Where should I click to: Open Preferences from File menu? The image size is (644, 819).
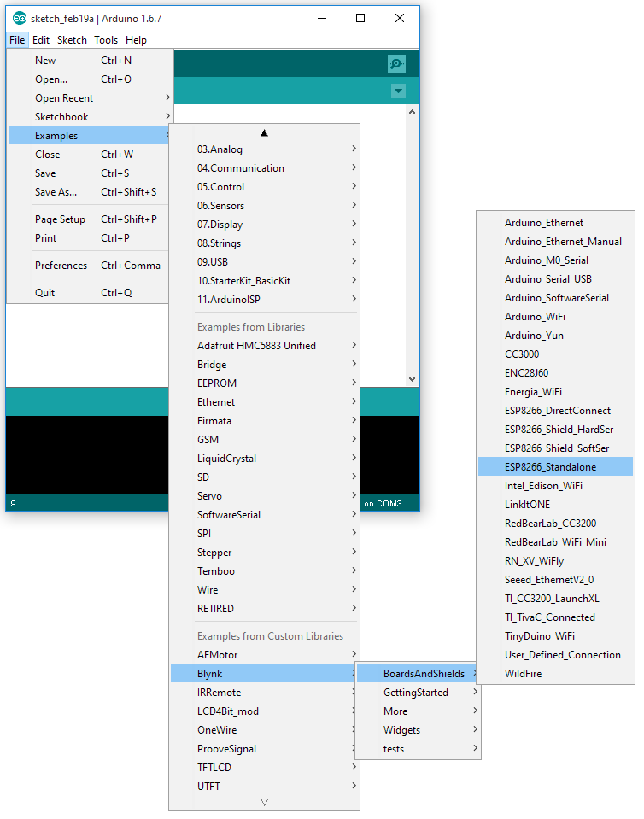pos(89,266)
